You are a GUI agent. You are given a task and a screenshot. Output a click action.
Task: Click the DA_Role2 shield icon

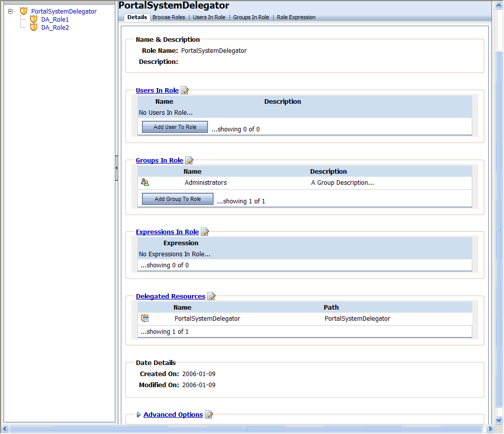pyautogui.click(x=34, y=27)
